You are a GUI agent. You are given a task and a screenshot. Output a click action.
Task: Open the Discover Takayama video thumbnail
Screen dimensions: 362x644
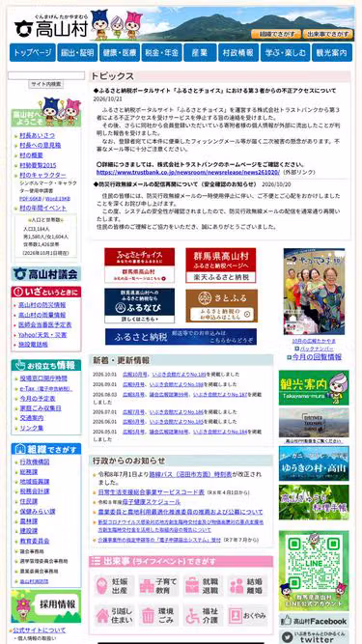(314, 423)
